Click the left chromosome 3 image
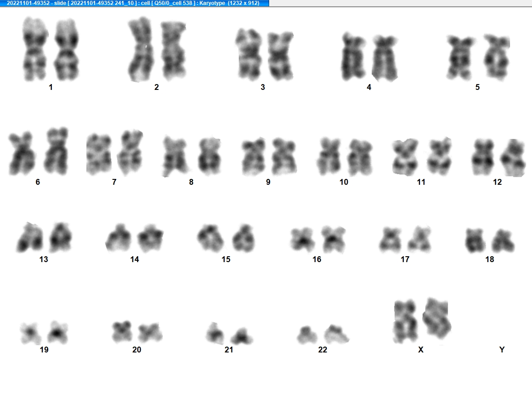This screenshot has height=401, width=532. click(x=249, y=54)
